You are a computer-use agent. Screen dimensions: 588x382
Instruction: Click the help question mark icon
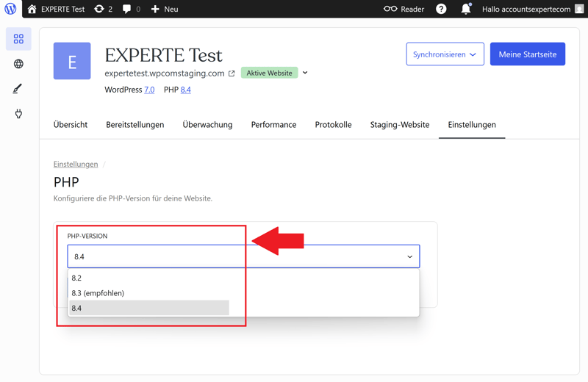tap(441, 9)
